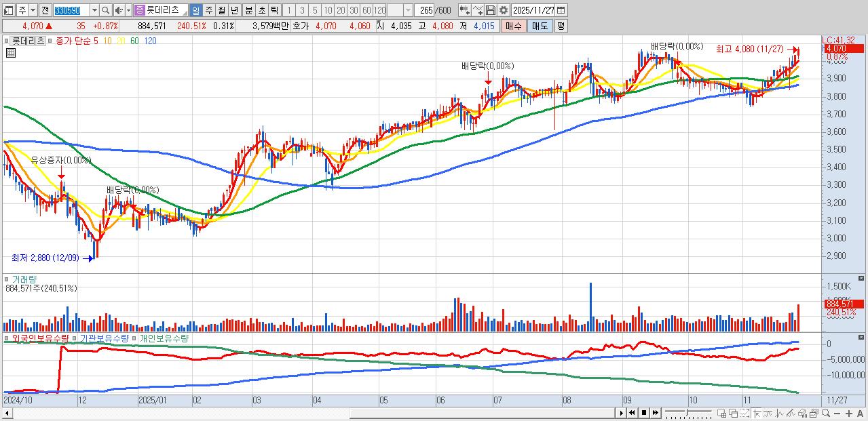Image resolution: width=868 pixels, height=421 pixels.
Task: Click the 매수 buy button
Action: click(513, 26)
